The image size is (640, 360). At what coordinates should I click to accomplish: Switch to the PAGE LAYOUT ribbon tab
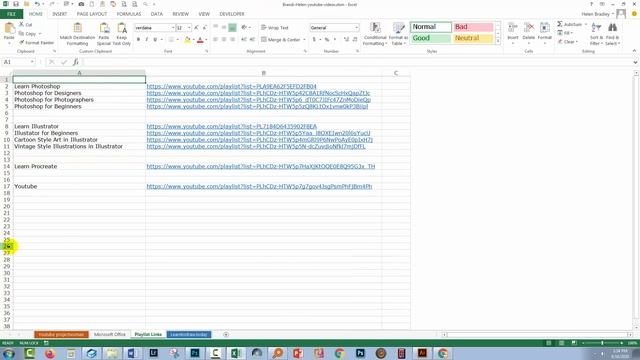(92, 14)
